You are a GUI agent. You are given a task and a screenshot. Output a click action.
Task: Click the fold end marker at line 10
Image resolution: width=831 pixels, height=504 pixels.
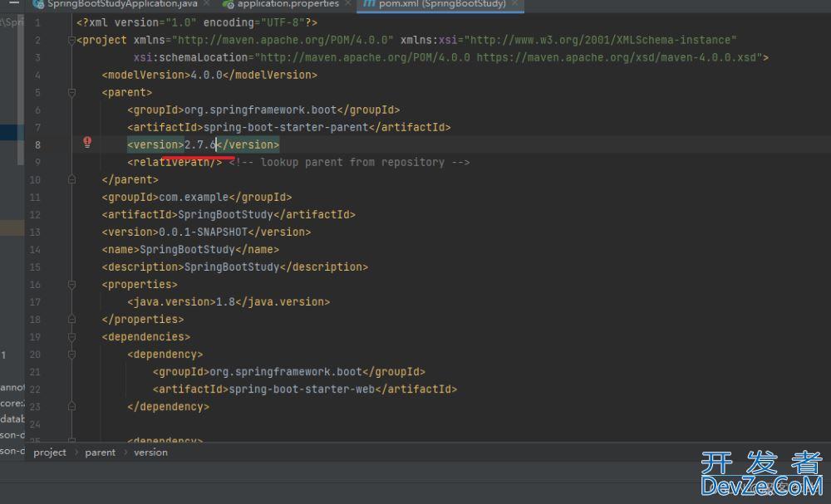pos(72,179)
